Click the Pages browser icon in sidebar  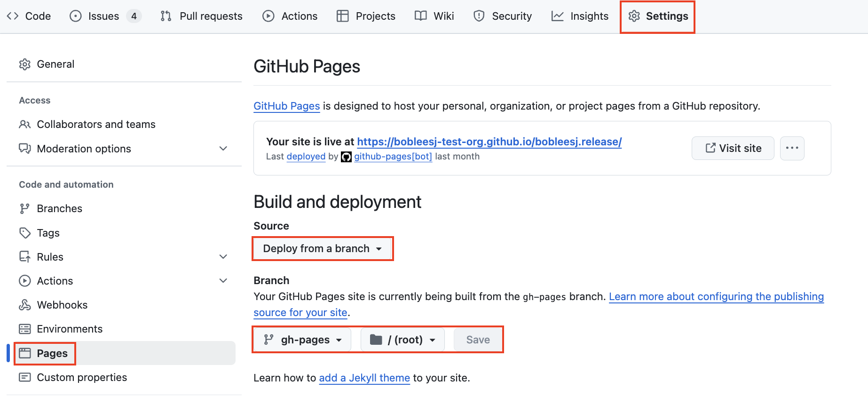[x=25, y=353]
